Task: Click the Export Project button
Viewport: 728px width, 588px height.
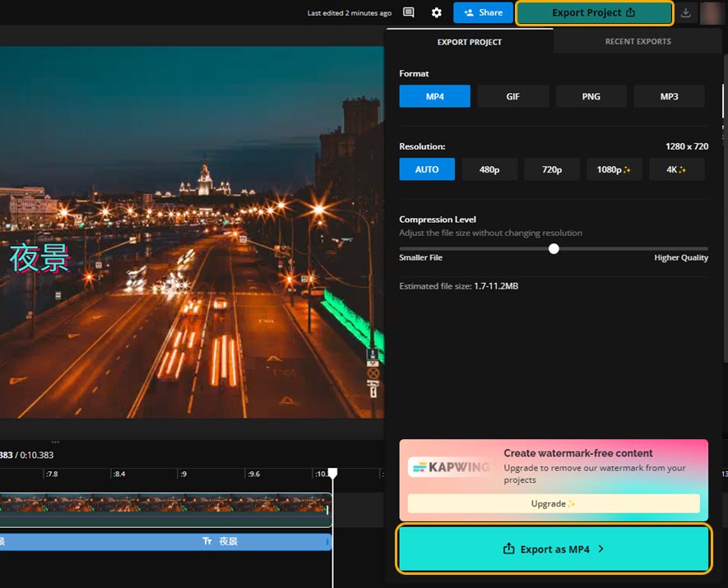Action: pyautogui.click(x=594, y=13)
